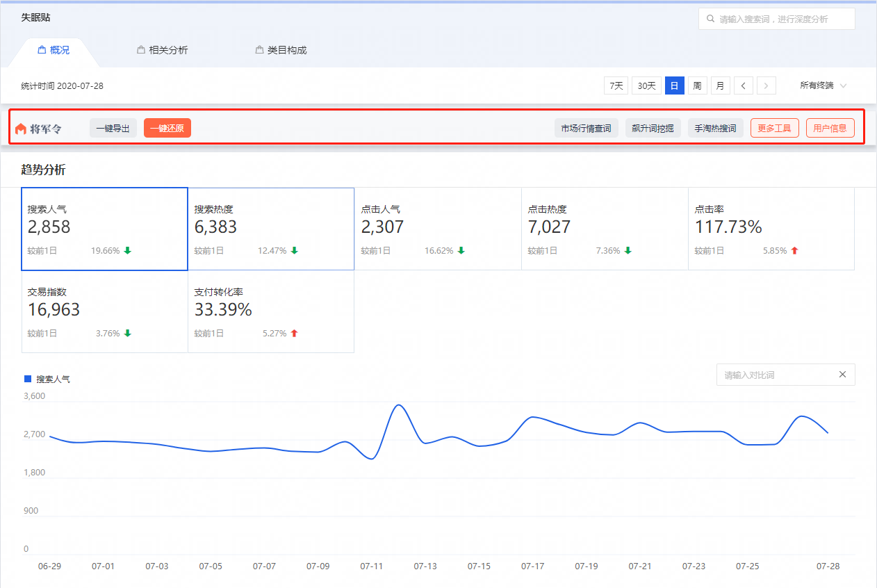Select the 交易指数 metric card

coord(104,311)
